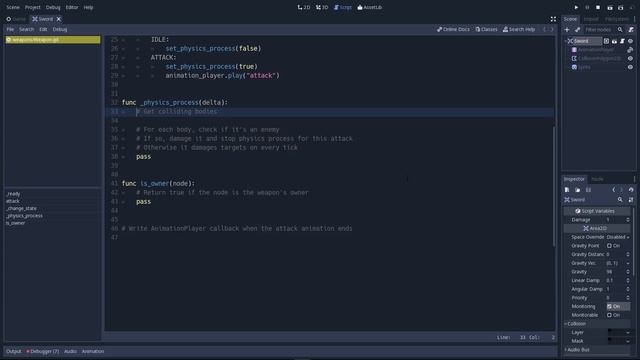This screenshot has height=360, width=640.
Task: Add a new node with plus icon
Action: coord(567,29)
